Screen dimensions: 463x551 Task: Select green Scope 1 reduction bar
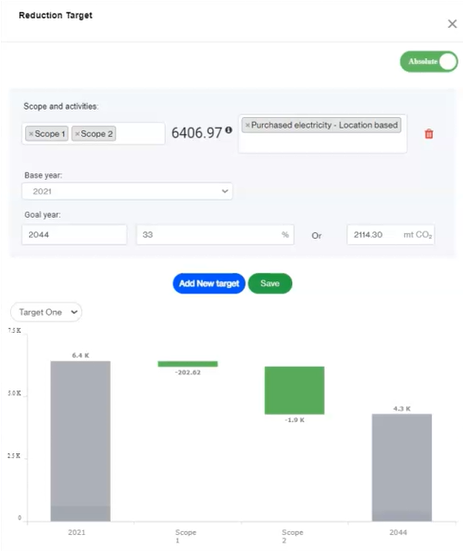click(x=188, y=364)
